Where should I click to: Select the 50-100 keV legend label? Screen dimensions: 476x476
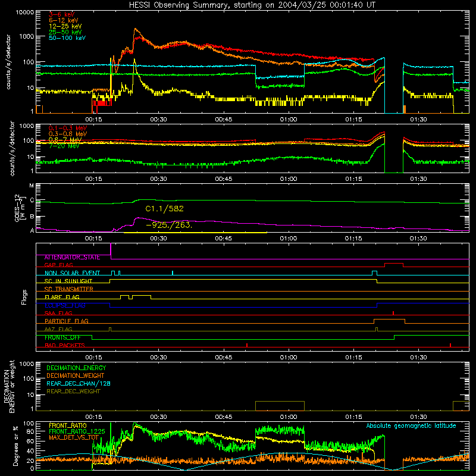[x=67, y=37]
